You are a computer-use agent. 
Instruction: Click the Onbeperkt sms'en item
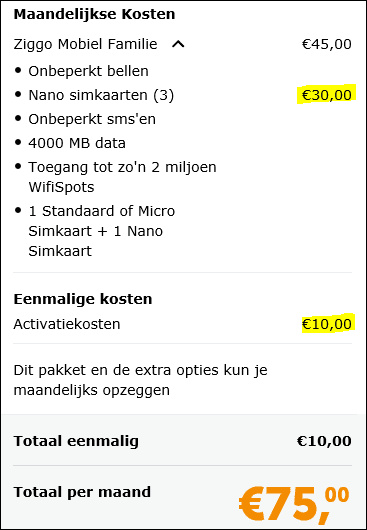(x=92, y=119)
